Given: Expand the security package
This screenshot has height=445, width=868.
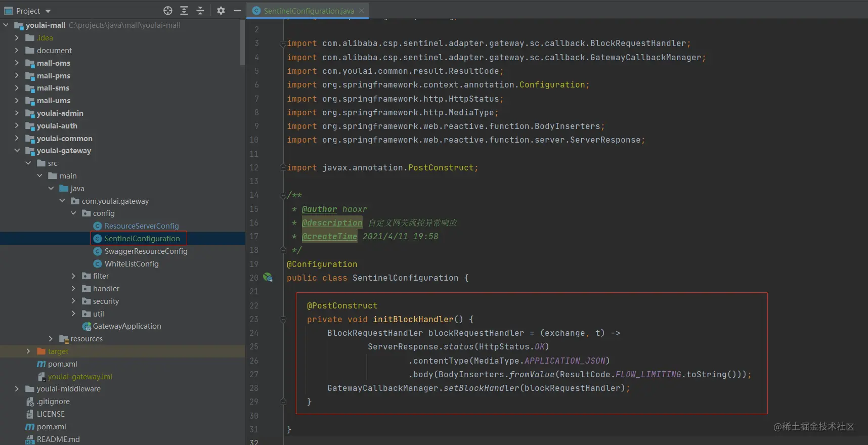Looking at the screenshot, I should tap(73, 301).
